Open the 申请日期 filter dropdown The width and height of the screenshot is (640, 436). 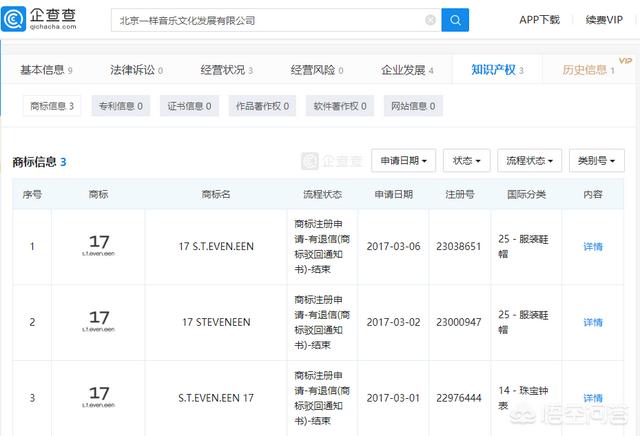point(404,160)
